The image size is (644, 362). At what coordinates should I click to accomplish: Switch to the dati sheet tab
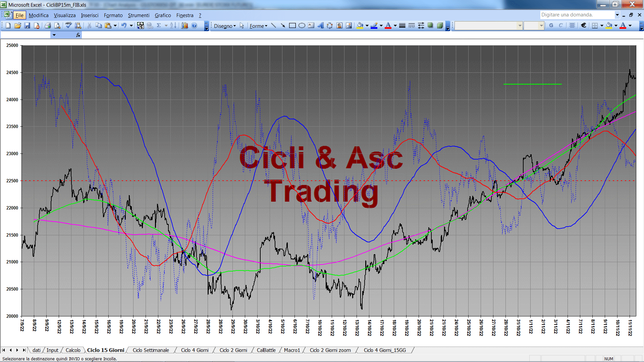(37, 350)
